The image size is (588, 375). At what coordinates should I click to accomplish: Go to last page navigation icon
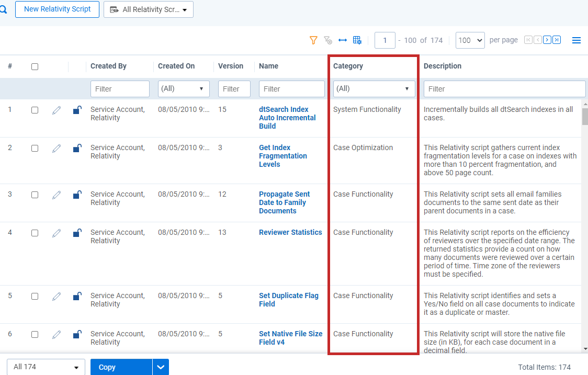click(557, 40)
